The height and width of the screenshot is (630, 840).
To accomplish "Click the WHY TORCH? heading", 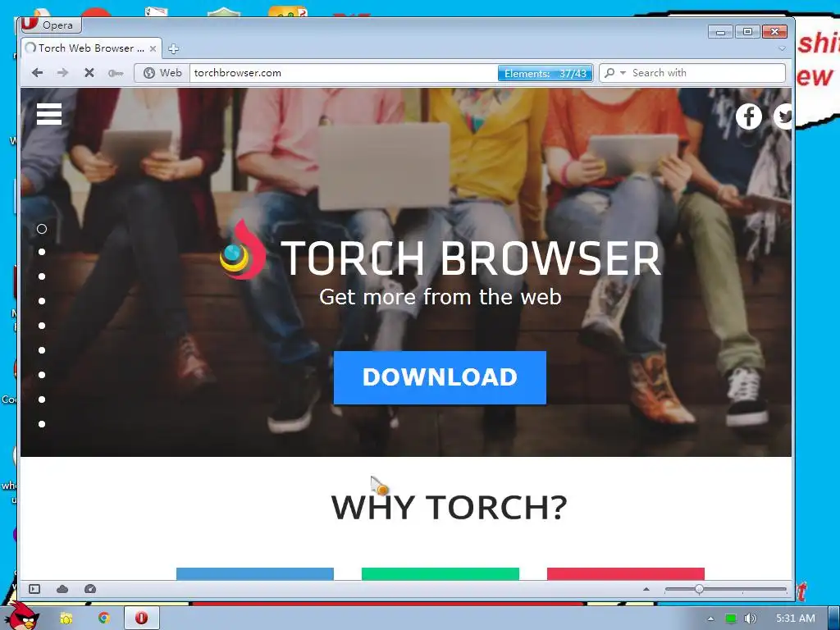I will [449, 507].
